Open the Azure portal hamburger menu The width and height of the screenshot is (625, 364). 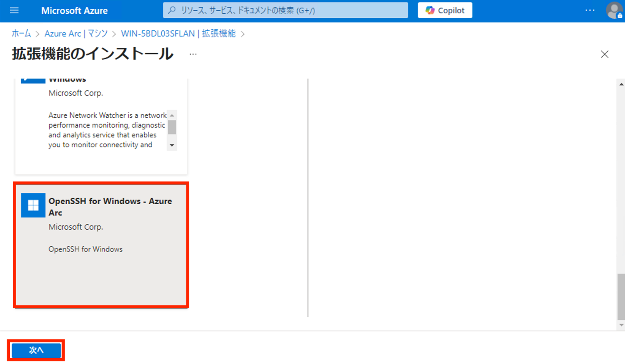click(14, 11)
